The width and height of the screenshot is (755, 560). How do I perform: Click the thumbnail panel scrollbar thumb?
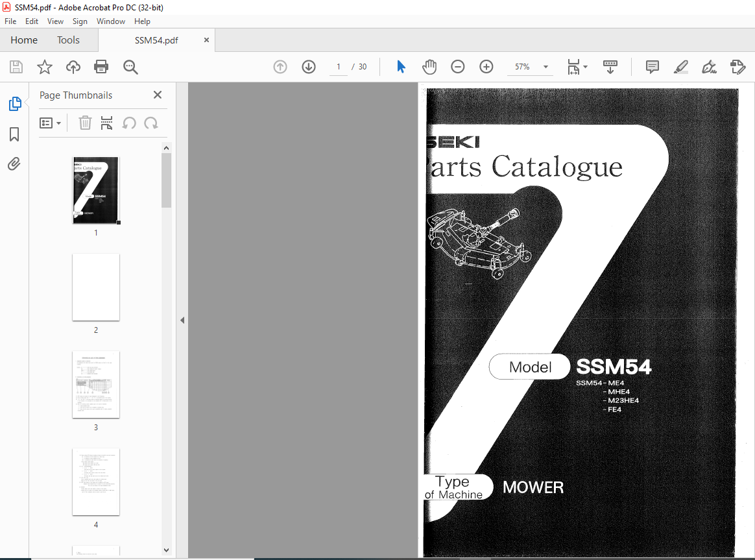point(167,180)
